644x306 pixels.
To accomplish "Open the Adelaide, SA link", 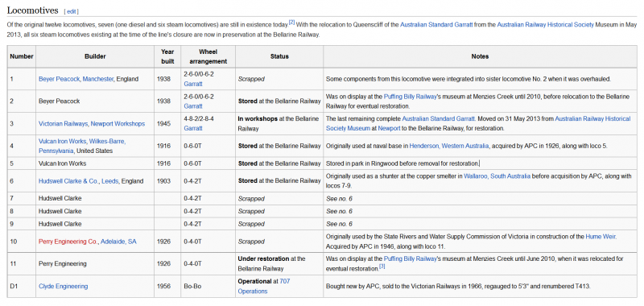I will tap(118, 242).
